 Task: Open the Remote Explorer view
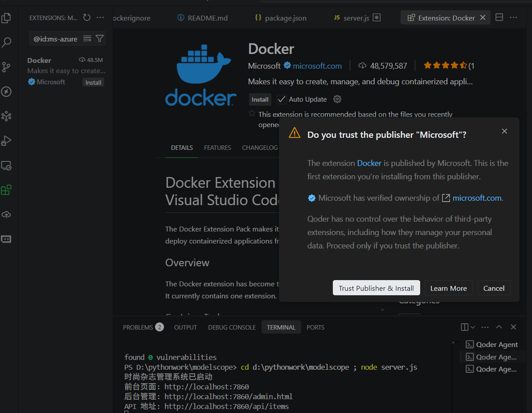[x=6, y=166]
